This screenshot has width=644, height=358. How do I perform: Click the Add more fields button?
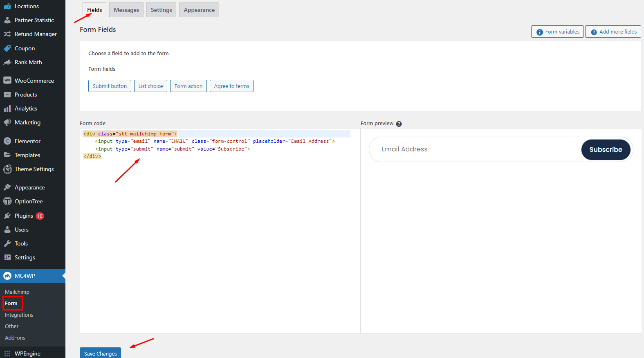(613, 32)
